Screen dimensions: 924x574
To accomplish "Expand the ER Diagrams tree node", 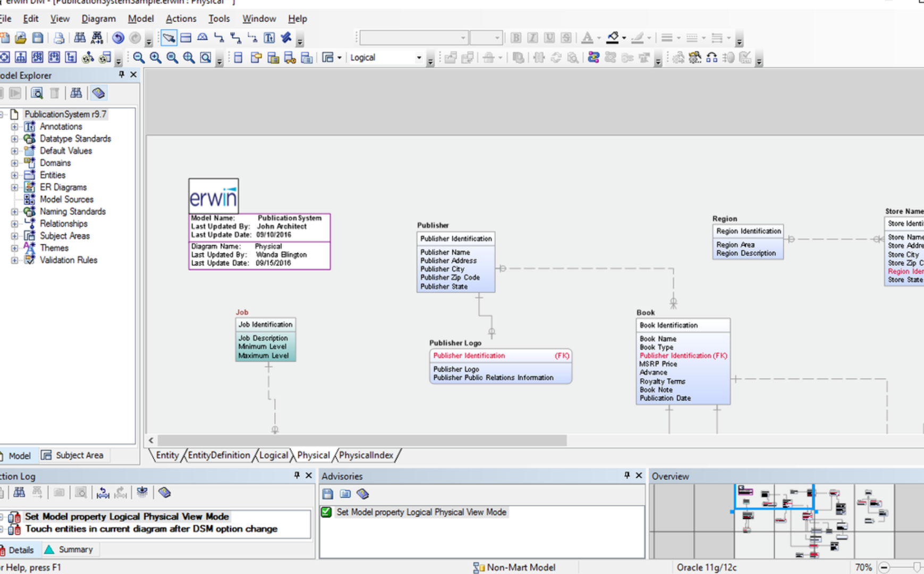I will point(15,188).
